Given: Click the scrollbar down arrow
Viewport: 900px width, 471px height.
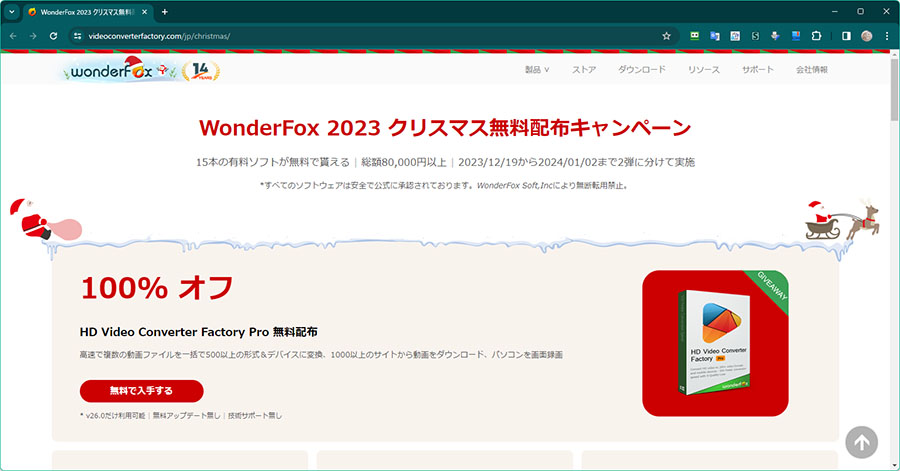Looking at the screenshot, I should tap(894, 465).
